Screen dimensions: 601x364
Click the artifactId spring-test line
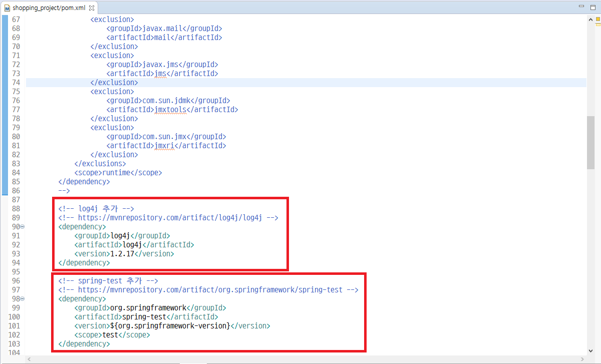pyautogui.click(x=146, y=317)
